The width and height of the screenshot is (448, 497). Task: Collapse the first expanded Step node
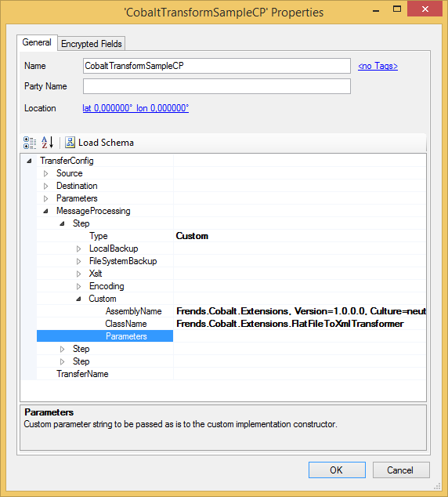point(62,223)
